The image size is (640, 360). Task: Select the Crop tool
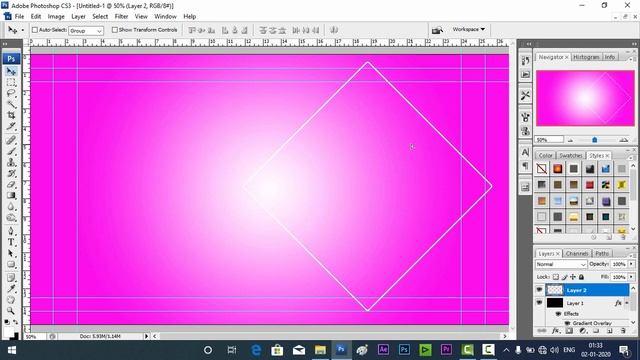click(x=11, y=116)
